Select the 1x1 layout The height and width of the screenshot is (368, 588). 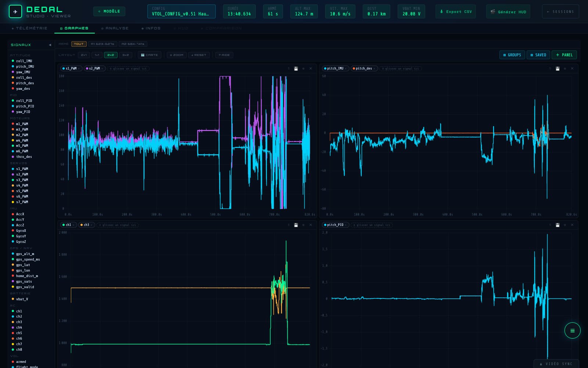[x=97, y=55]
